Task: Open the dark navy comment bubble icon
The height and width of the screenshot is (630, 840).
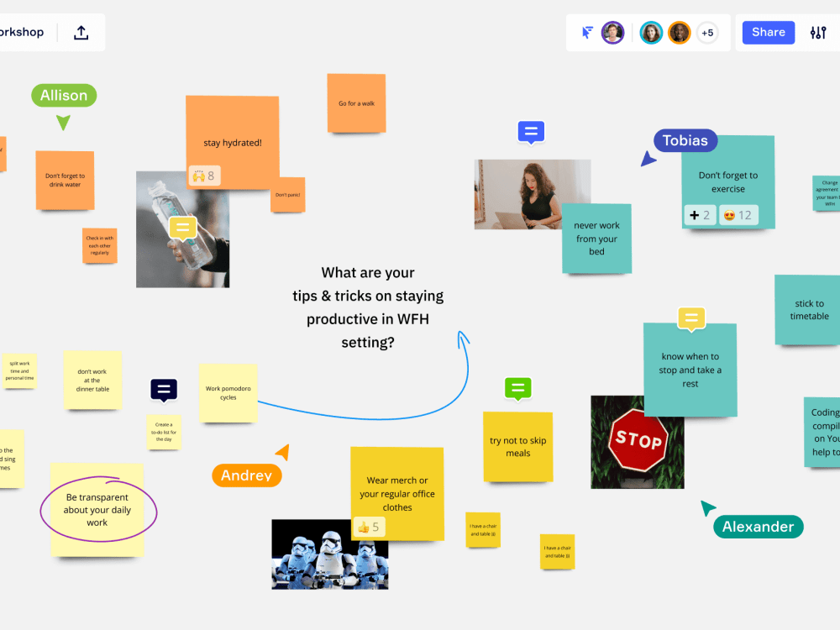Action: pos(164,390)
